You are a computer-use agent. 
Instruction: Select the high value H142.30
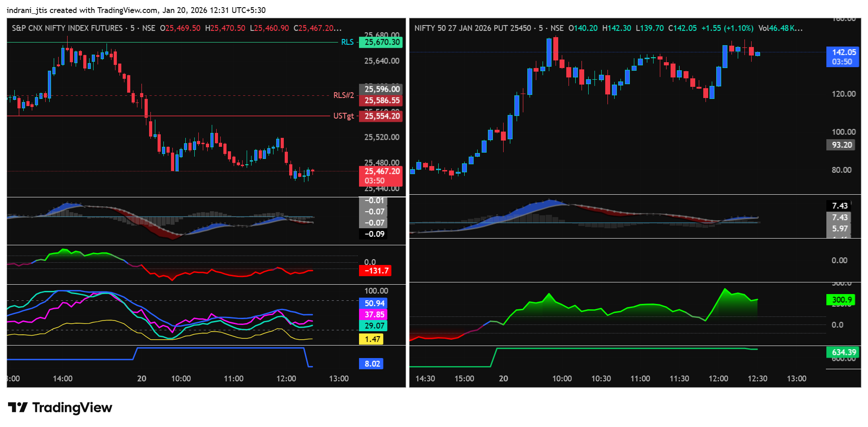pyautogui.click(x=616, y=28)
